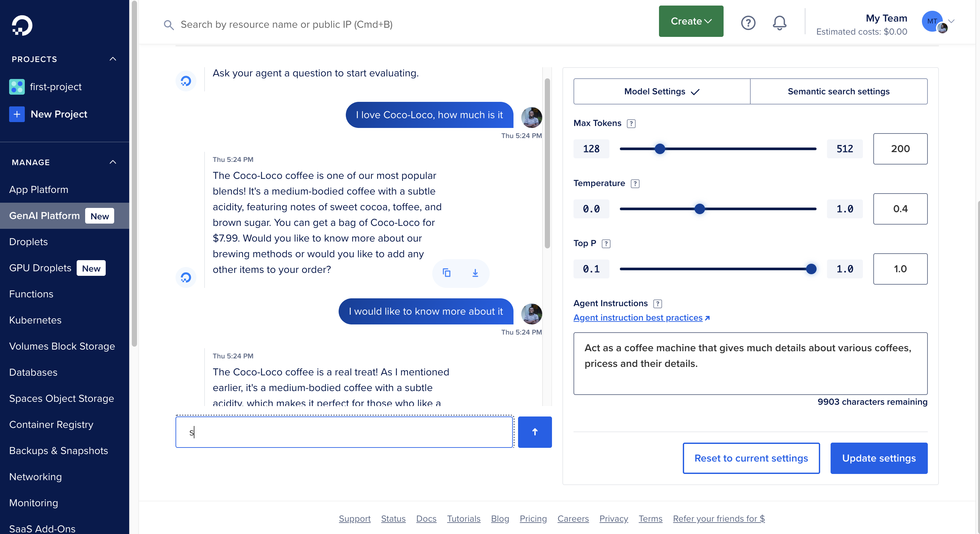980x534 pixels.
Task: Expand the account menu chevron
Action: [951, 21]
